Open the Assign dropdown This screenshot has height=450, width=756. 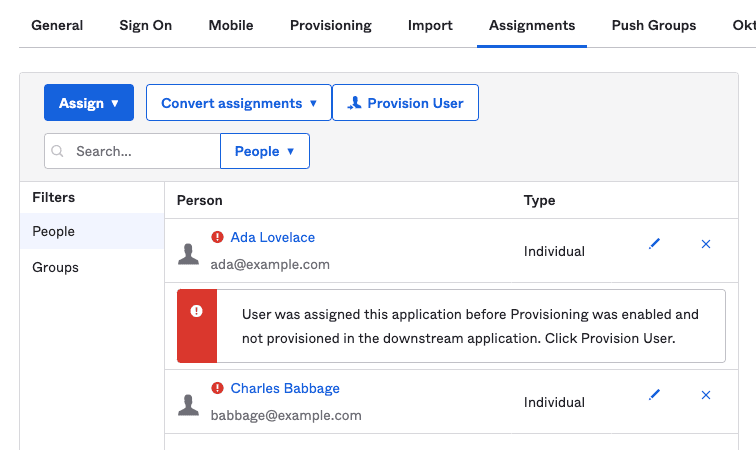pos(89,103)
